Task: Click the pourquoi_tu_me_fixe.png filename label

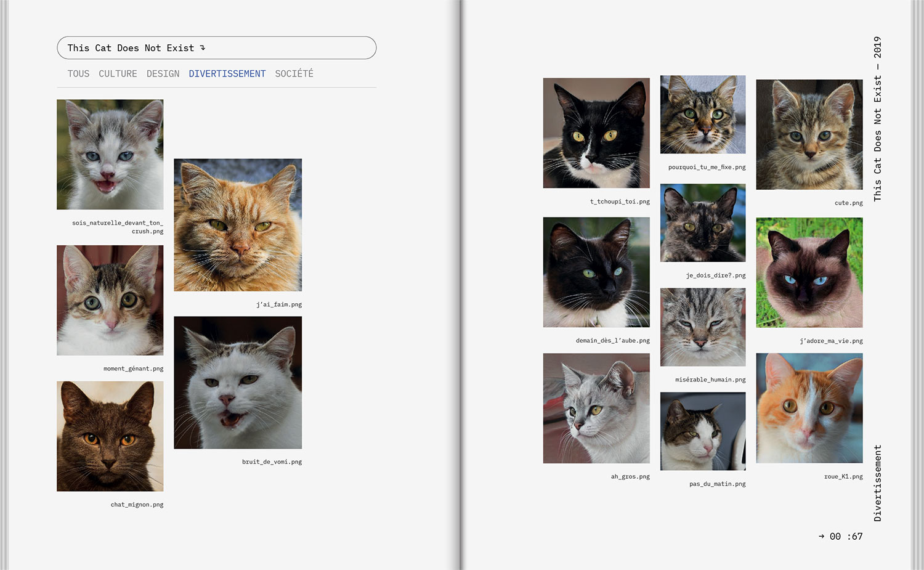Action: pyautogui.click(x=707, y=168)
